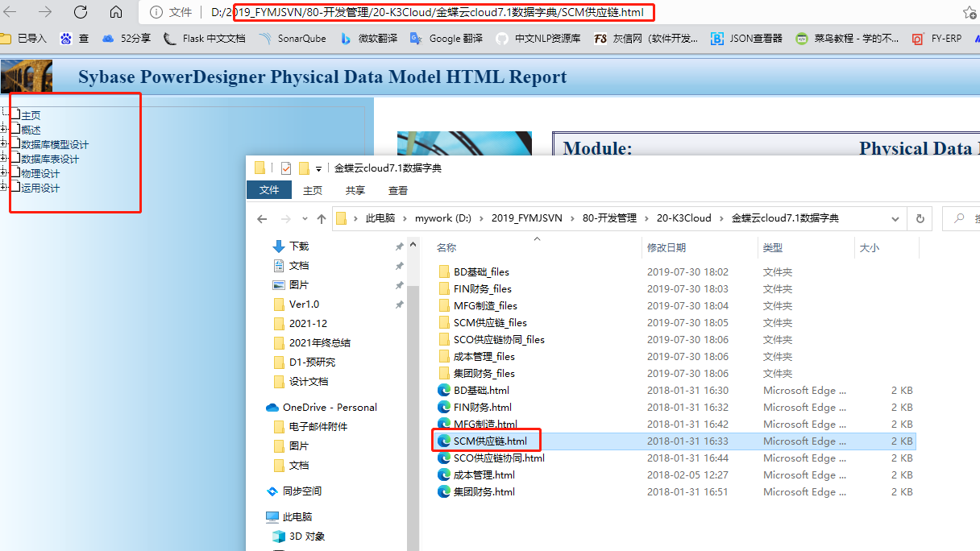Click the chevron after mywork (D:) breadcrumb

[481, 218]
